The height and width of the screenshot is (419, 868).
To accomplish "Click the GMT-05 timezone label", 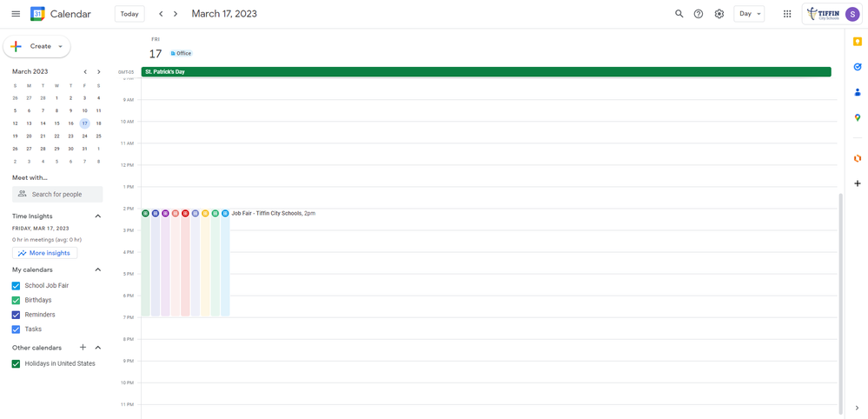I will [126, 72].
